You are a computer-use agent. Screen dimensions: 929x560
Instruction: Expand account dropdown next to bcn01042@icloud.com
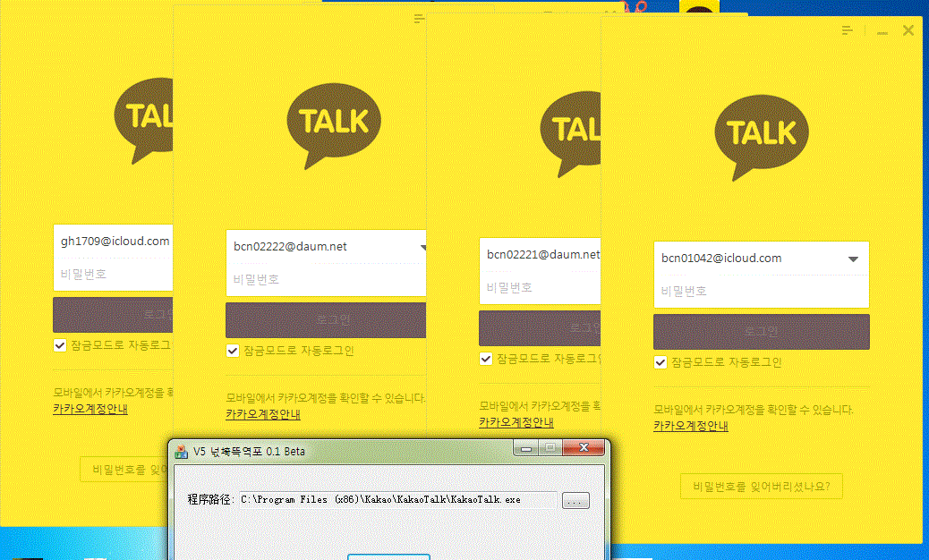[853, 259]
